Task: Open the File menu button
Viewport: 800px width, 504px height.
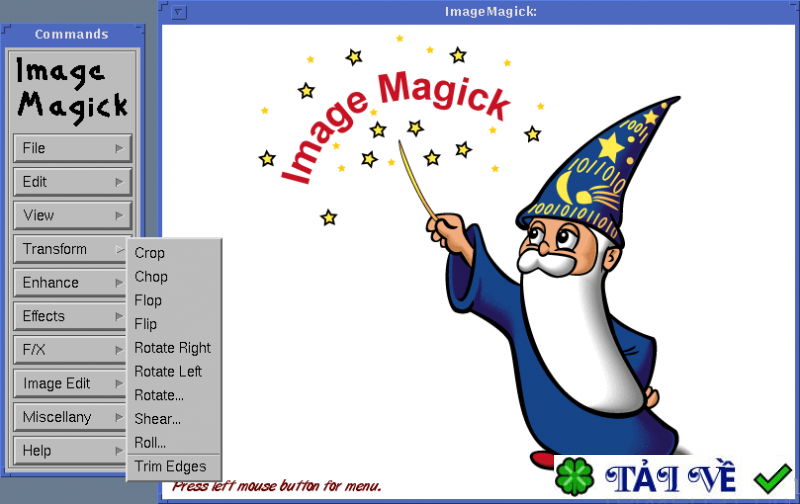Action: pos(72,148)
